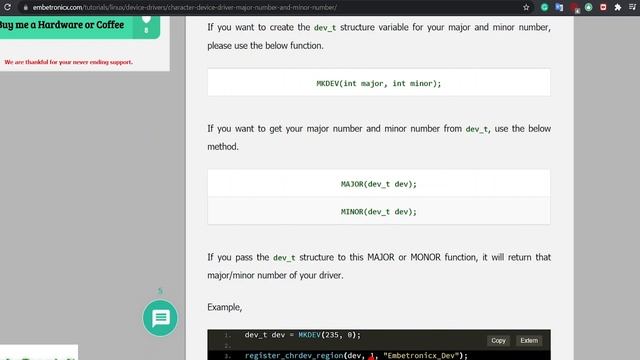Click the 'Example,' text

(x=224, y=307)
